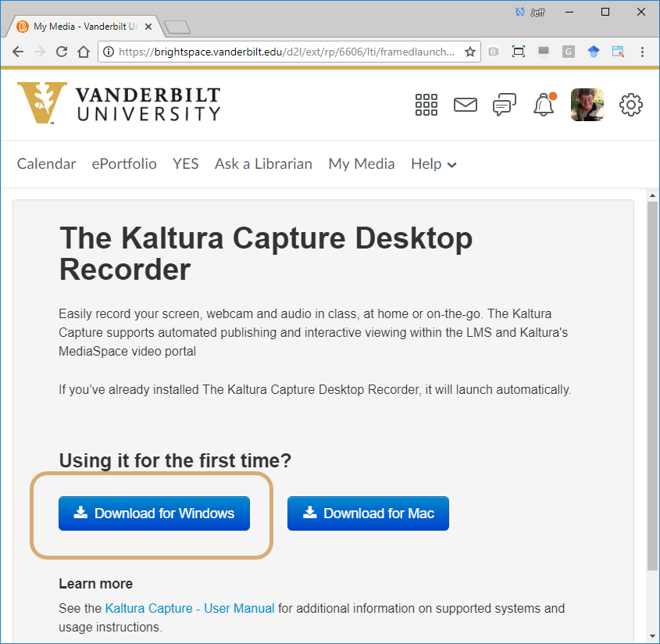Viewport: 660px width, 644px height.
Task: Reload the page in the browser
Action: pyautogui.click(x=62, y=52)
